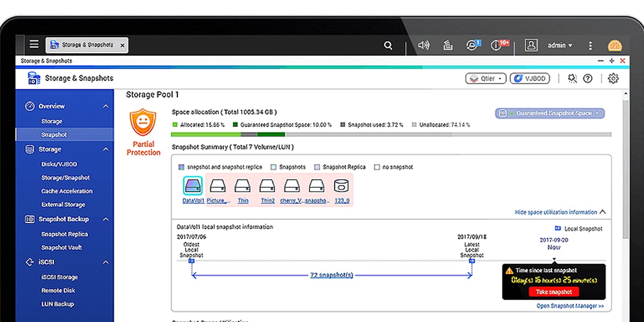Image resolution: width=644 pixels, height=322 pixels.
Task: Click the vertical scrollbar of main panel
Action: point(626,168)
